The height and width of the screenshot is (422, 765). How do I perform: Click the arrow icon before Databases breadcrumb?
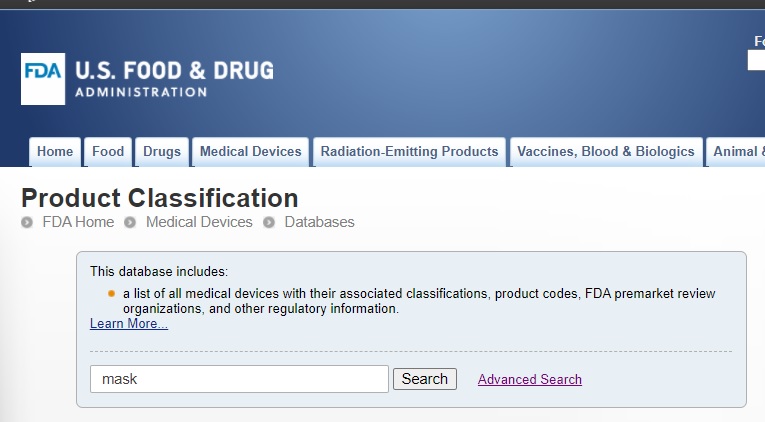click(x=269, y=222)
